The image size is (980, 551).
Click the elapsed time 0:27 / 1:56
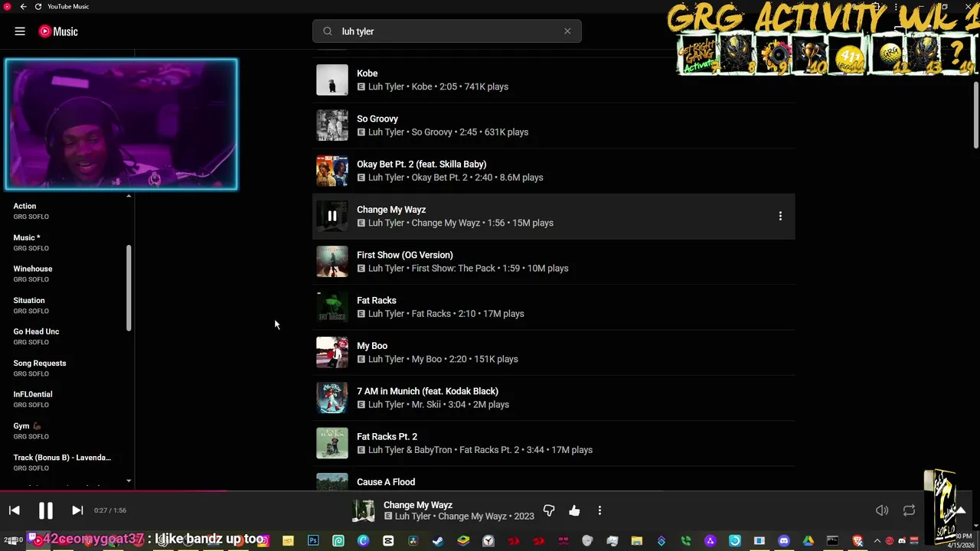click(x=110, y=510)
